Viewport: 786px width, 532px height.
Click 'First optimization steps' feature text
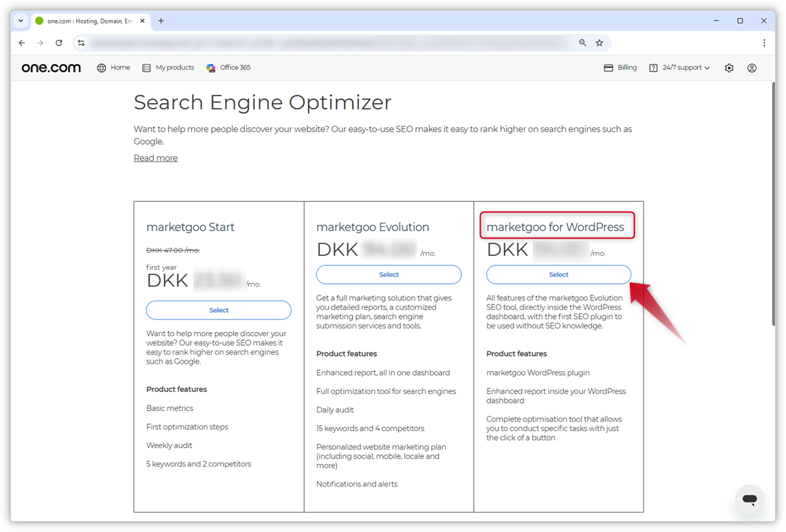[x=188, y=427]
